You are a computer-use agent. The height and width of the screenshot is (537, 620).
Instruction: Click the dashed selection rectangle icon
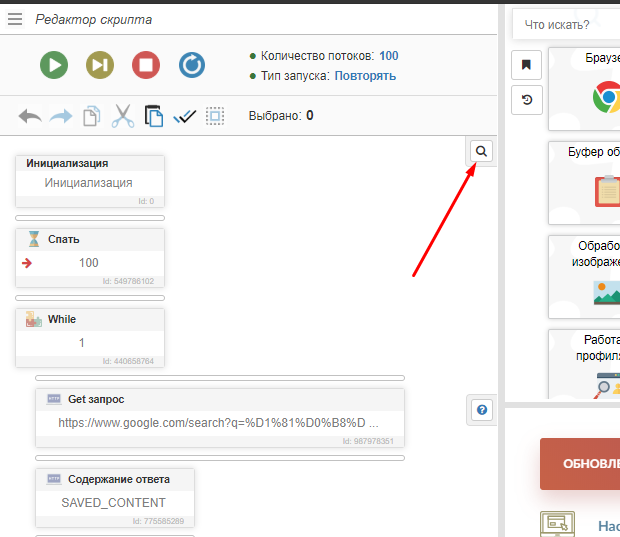pos(215,116)
